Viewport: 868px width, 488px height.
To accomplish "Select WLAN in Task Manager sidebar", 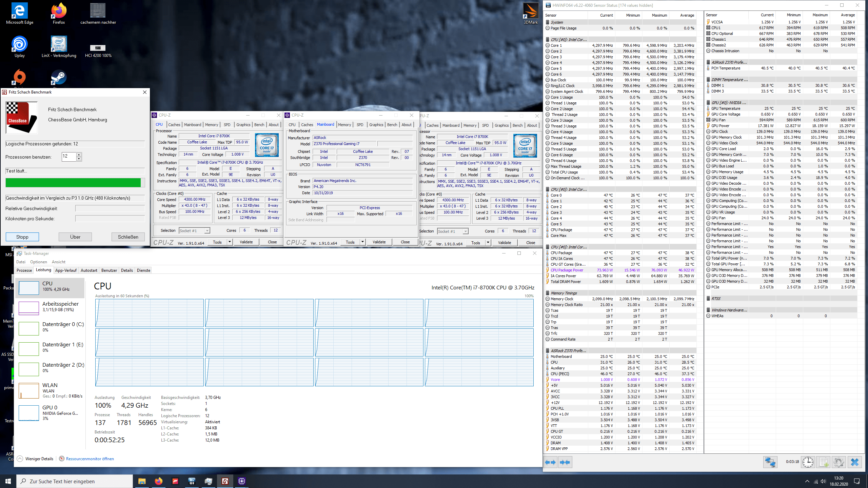I will [50, 390].
